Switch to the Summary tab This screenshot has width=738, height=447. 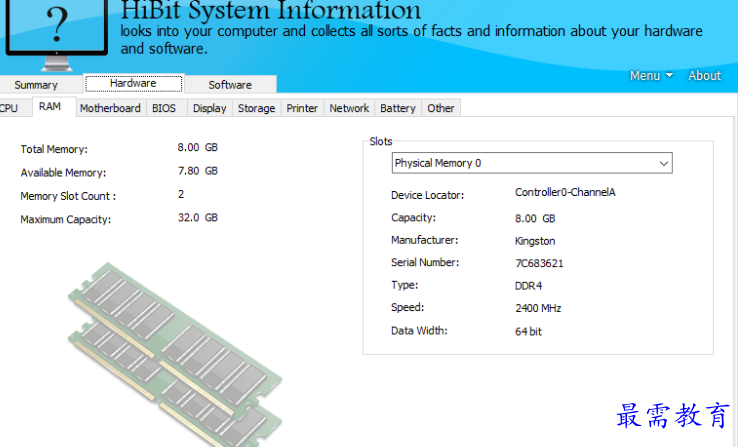pos(36,85)
